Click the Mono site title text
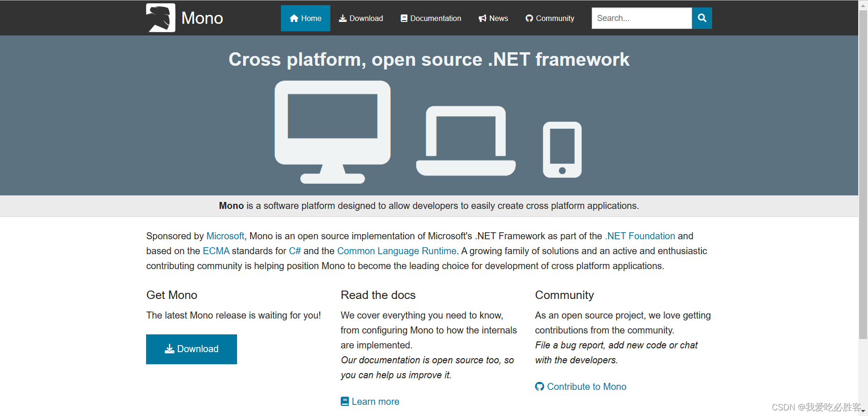Viewport: 868px width, 416px height. point(202,18)
